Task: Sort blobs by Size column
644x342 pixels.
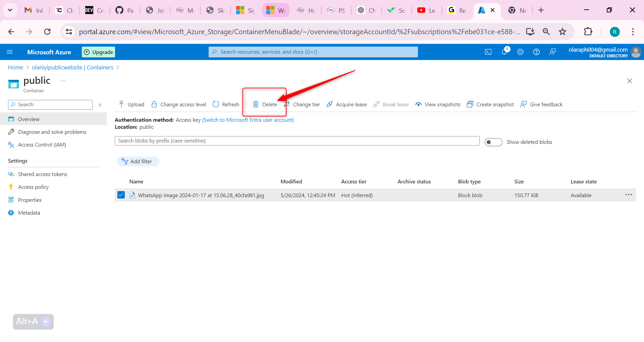Action: click(x=519, y=181)
